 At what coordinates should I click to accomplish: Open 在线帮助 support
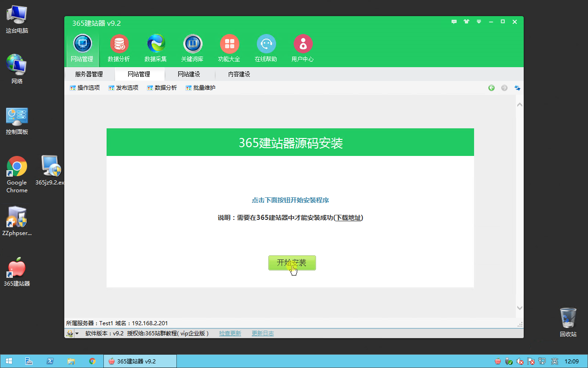point(266,48)
